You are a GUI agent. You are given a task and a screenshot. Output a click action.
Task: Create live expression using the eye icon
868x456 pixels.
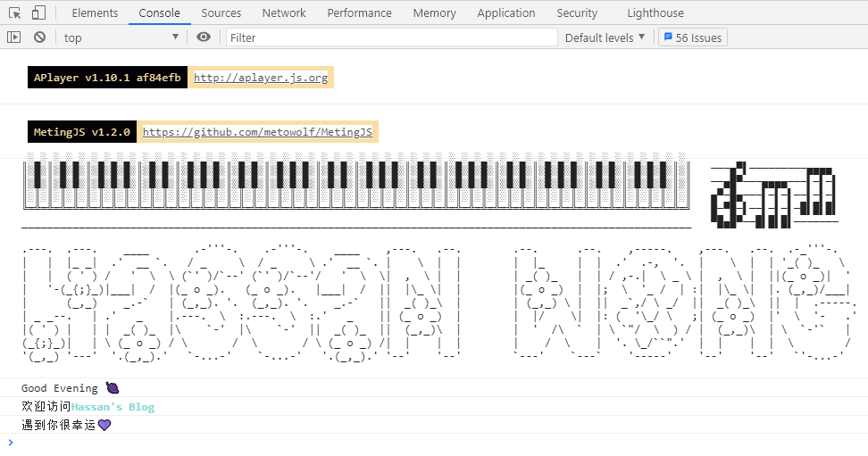(x=204, y=37)
